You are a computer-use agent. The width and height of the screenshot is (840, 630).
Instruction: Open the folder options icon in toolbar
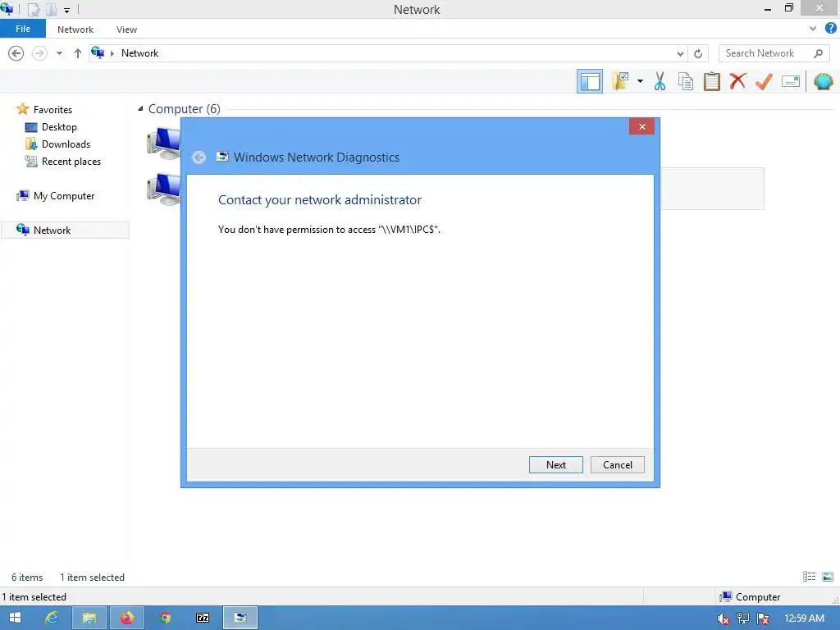[620, 81]
